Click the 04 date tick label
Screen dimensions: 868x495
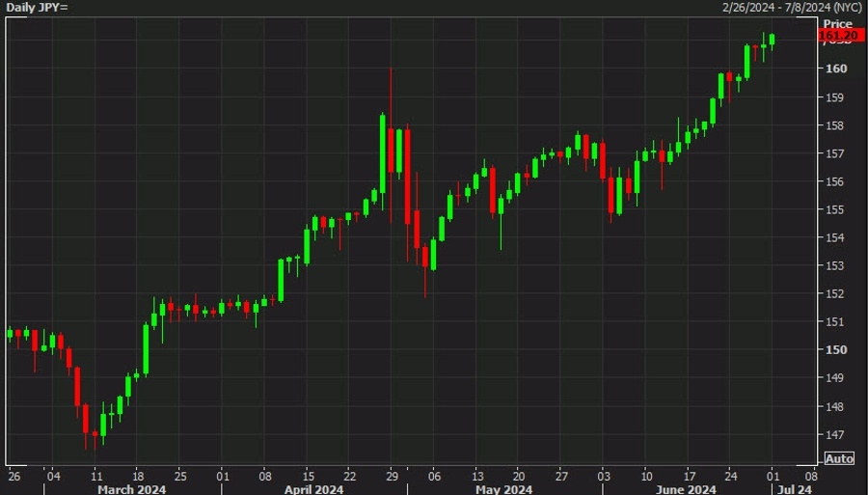(x=53, y=476)
